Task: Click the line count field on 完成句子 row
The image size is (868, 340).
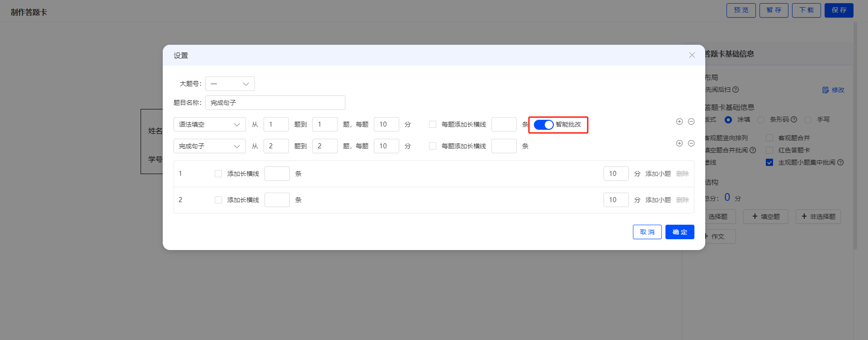Action: tap(504, 146)
